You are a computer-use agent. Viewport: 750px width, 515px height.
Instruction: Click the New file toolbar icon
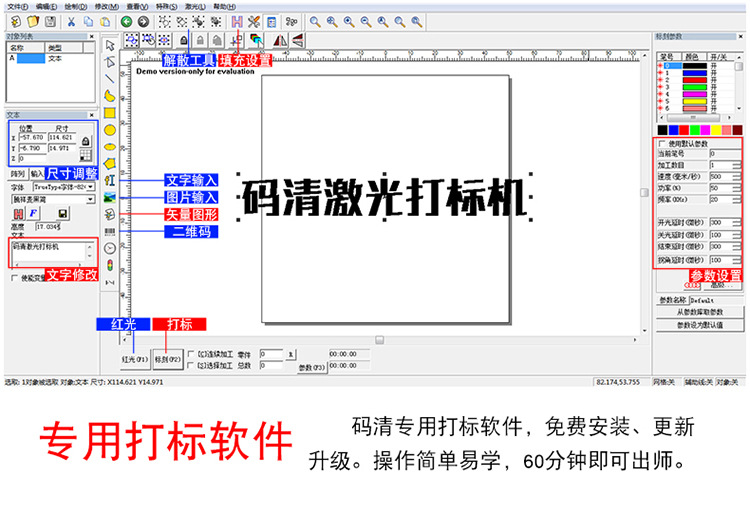(16, 22)
